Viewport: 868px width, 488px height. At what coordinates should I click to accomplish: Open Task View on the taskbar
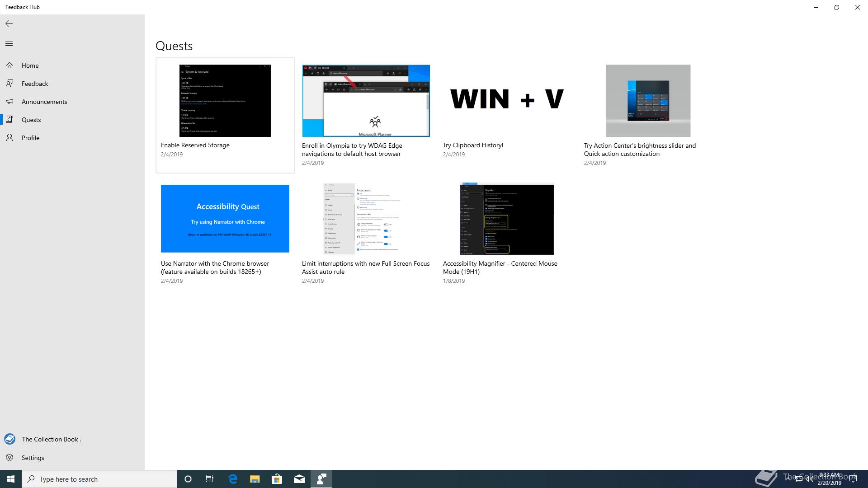[x=210, y=479]
